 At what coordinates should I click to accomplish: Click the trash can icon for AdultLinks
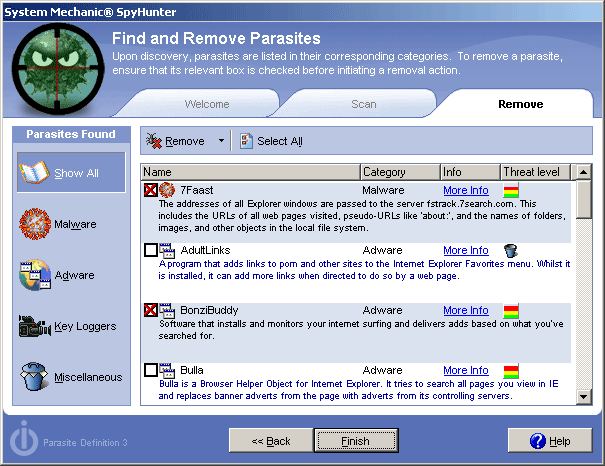510,250
